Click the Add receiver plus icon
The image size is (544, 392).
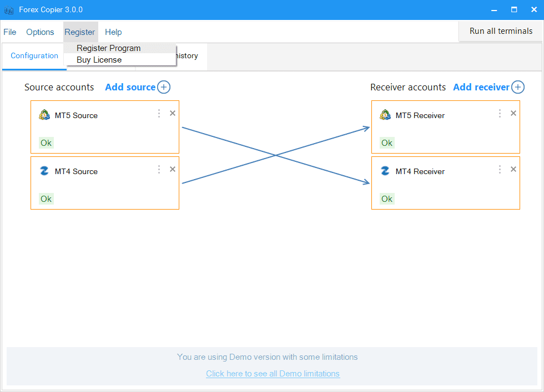pyautogui.click(x=518, y=87)
